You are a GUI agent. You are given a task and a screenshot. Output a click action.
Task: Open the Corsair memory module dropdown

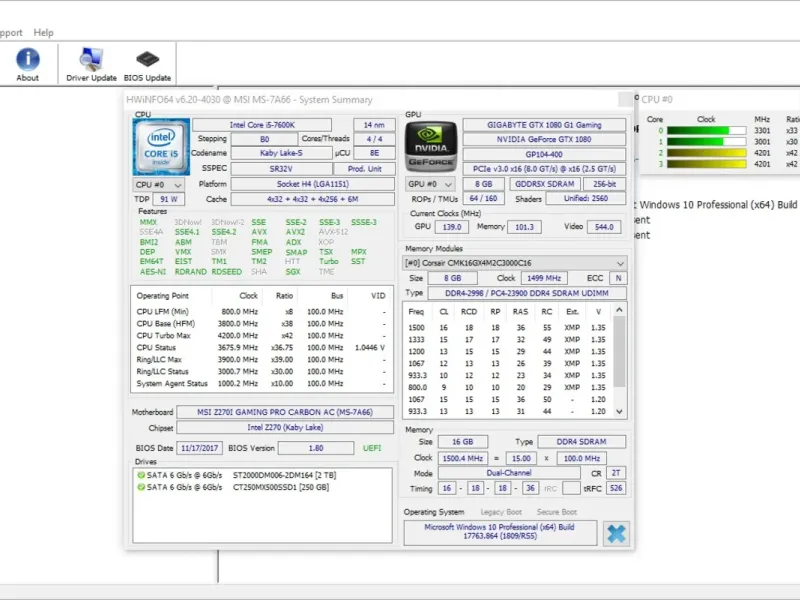[514, 263]
